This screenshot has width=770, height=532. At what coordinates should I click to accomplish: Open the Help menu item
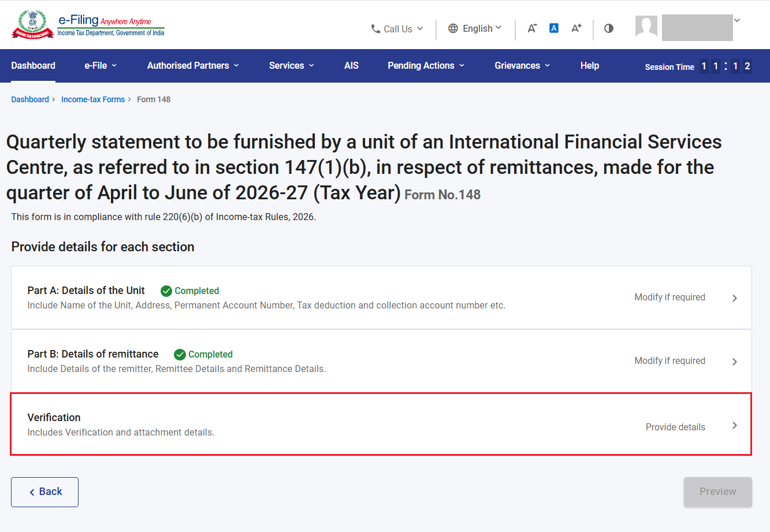(x=590, y=66)
